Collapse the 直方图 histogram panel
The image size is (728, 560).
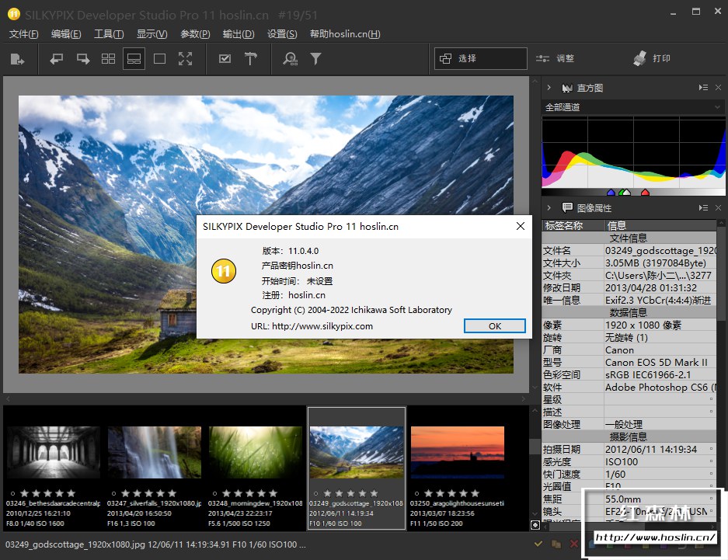click(549, 88)
